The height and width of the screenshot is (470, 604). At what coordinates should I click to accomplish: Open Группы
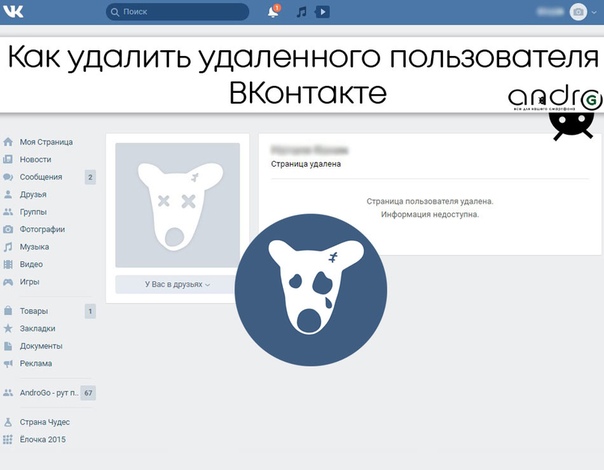[33, 212]
